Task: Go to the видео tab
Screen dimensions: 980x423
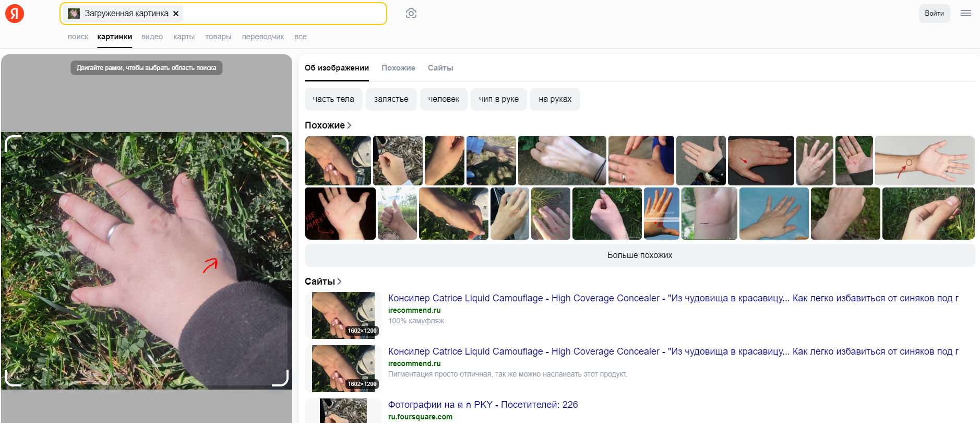Action: pos(152,37)
